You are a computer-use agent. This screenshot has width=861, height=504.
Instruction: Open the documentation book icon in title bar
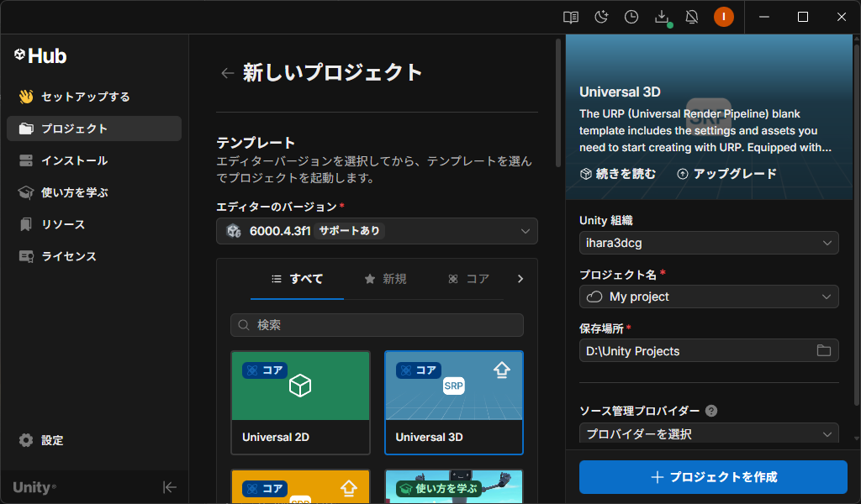571,17
